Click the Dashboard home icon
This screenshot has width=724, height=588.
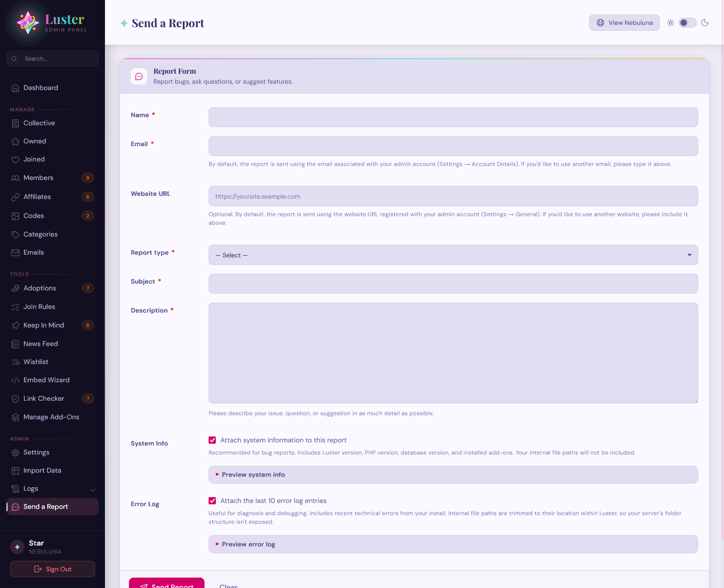(x=15, y=88)
